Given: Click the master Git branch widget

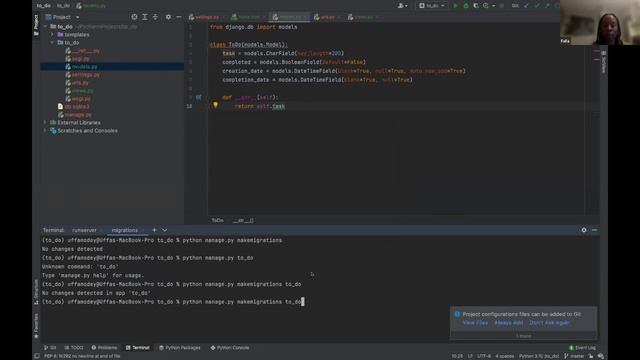Looking at the screenshot, I should 574,356.
